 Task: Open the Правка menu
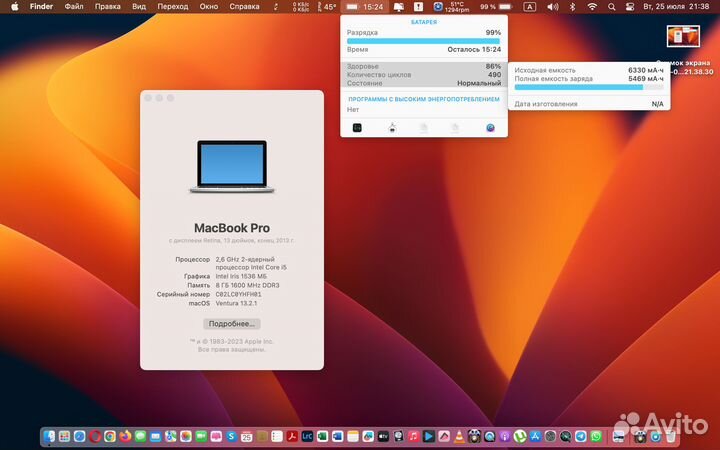pos(107,6)
